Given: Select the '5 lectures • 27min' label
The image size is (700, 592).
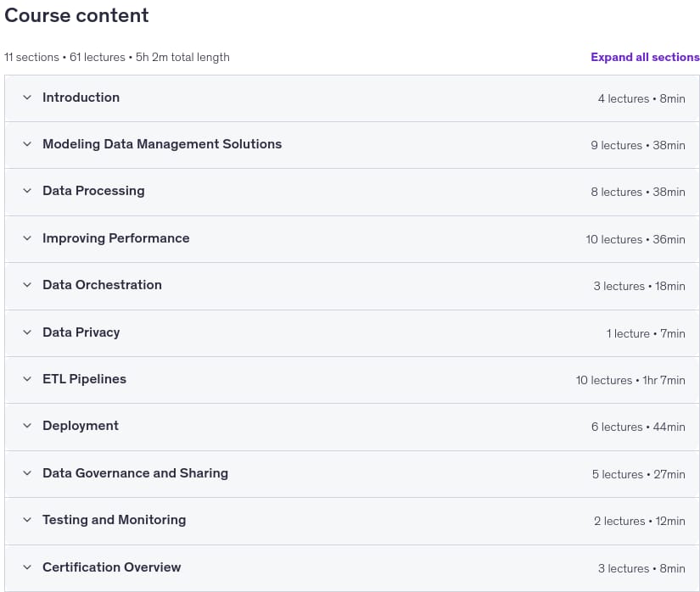Looking at the screenshot, I should coord(639,474).
